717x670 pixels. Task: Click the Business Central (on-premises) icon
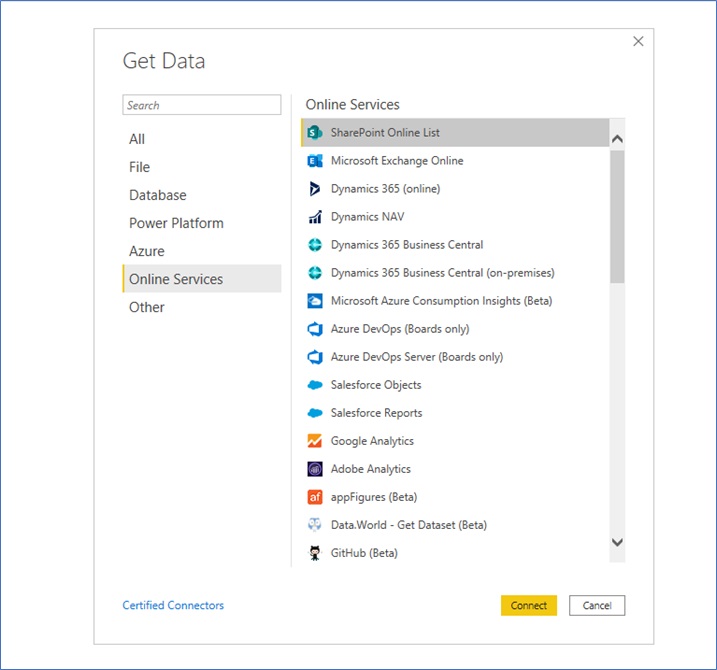click(315, 273)
